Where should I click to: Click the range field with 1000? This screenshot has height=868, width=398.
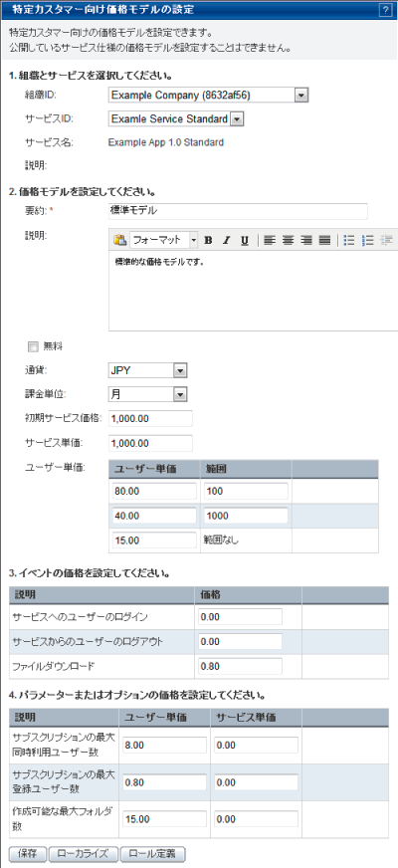click(246, 516)
